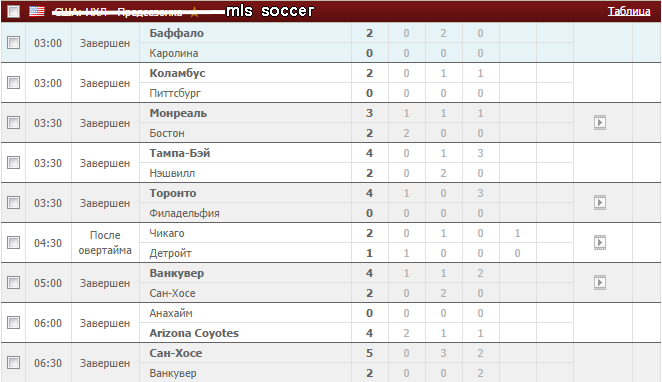Play video for Торонто vs Филадельфия match
Viewport: 662px width, 382px height.
(x=600, y=203)
